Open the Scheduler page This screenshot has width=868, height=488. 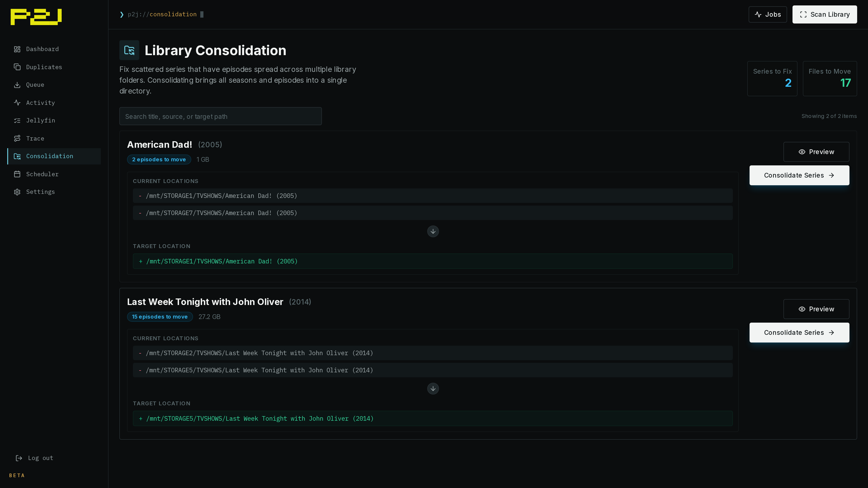(54, 174)
